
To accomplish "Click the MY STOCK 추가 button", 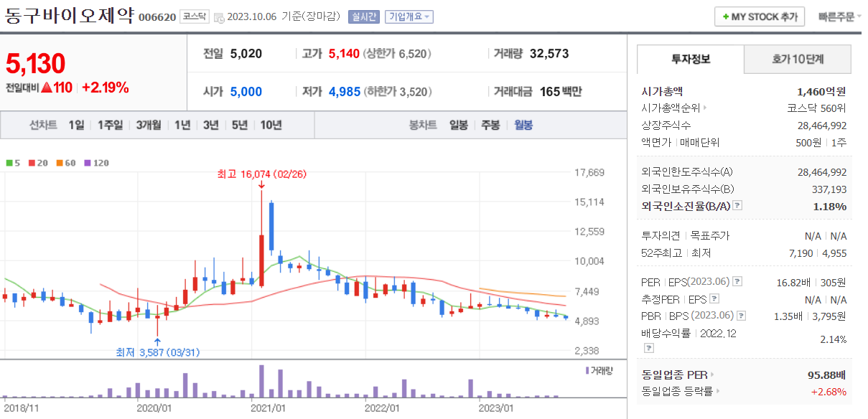I will [760, 17].
